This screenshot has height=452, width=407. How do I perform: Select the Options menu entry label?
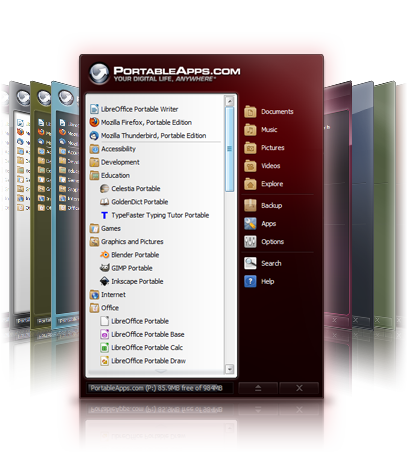tap(273, 242)
